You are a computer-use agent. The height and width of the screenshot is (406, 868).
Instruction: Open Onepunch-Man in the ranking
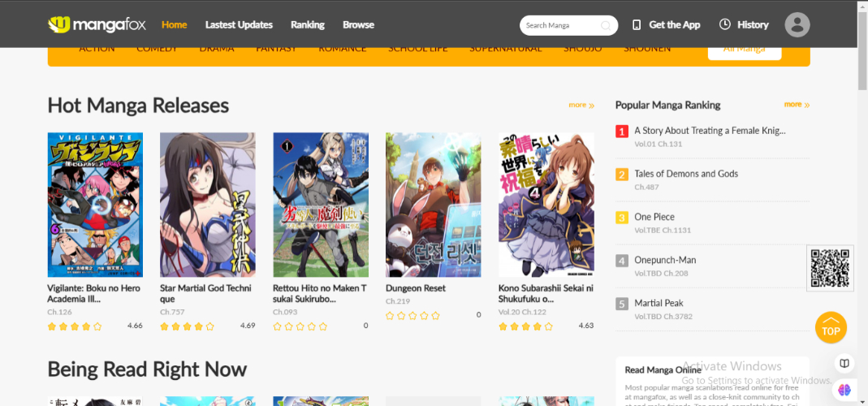pyautogui.click(x=665, y=261)
